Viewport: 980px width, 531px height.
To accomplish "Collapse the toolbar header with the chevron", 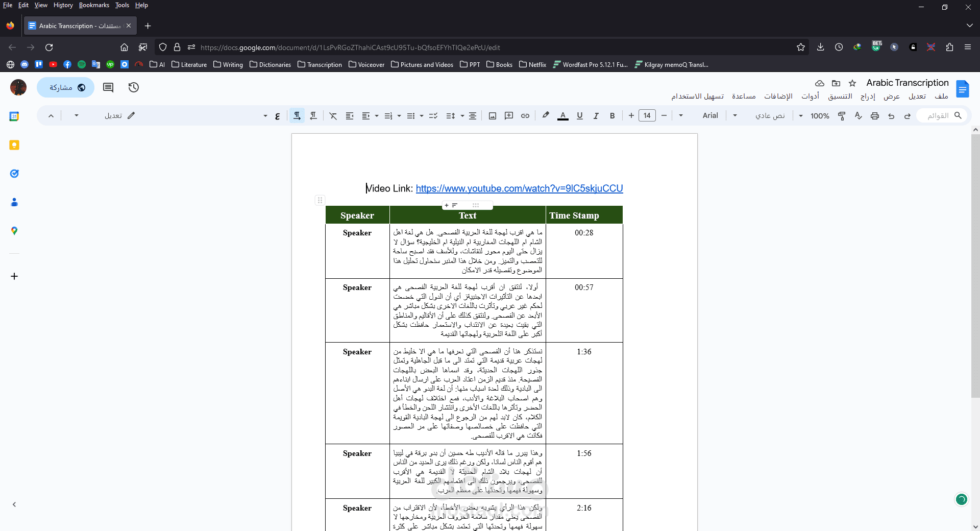I will pyautogui.click(x=51, y=116).
